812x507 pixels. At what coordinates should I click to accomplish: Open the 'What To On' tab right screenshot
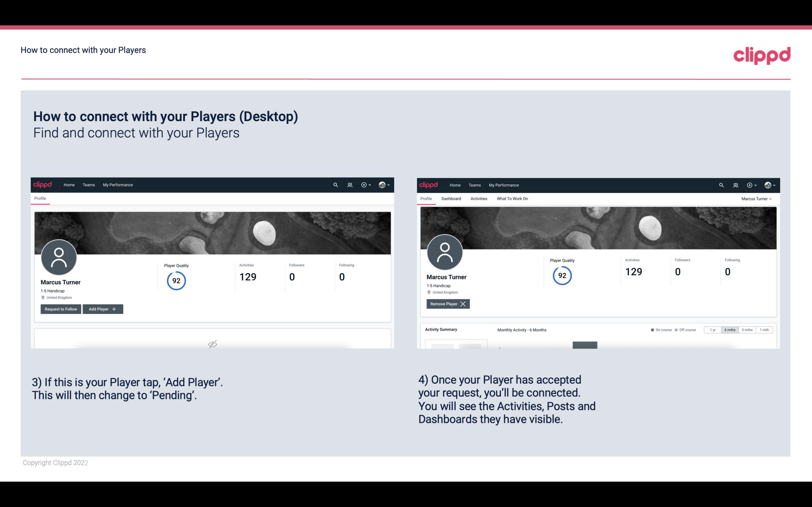512,199
